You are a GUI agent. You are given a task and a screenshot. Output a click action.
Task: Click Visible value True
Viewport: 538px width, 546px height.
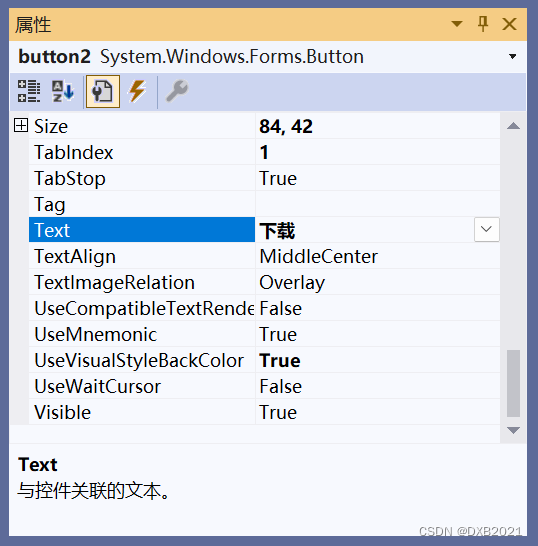click(x=378, y=412)
